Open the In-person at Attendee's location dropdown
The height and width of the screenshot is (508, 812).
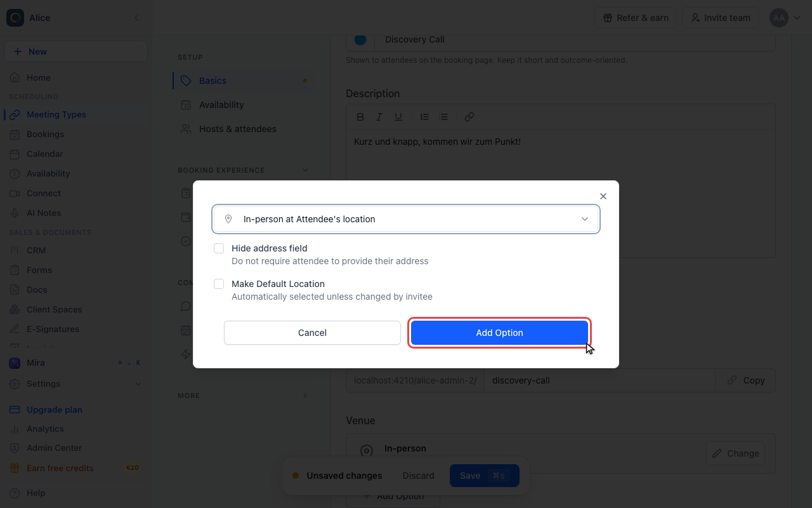(406, 219)
